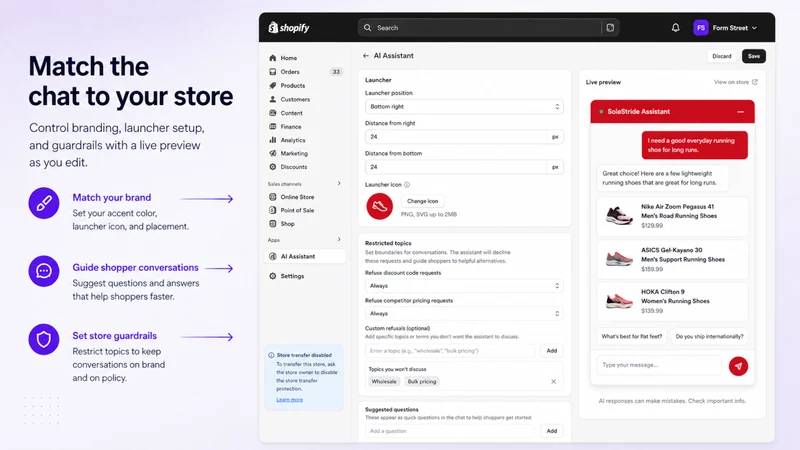
Task: Click the FS account avatar
Action: click(x=701, y=28)
